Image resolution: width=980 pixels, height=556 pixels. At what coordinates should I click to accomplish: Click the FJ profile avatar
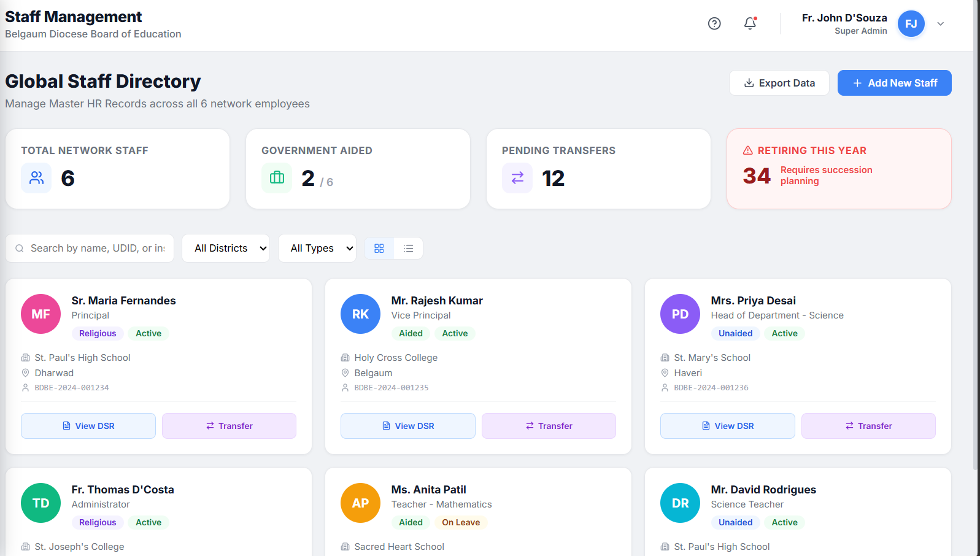[x=911, y=24]
